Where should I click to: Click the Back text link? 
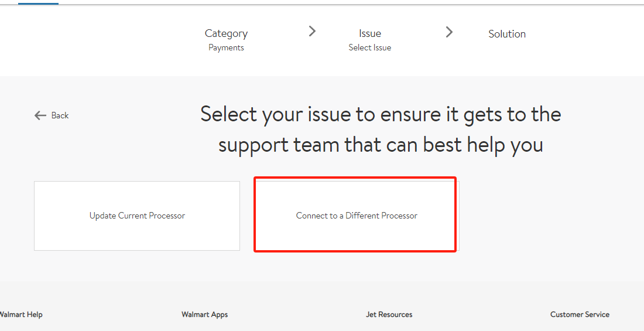tap(60, 115)
